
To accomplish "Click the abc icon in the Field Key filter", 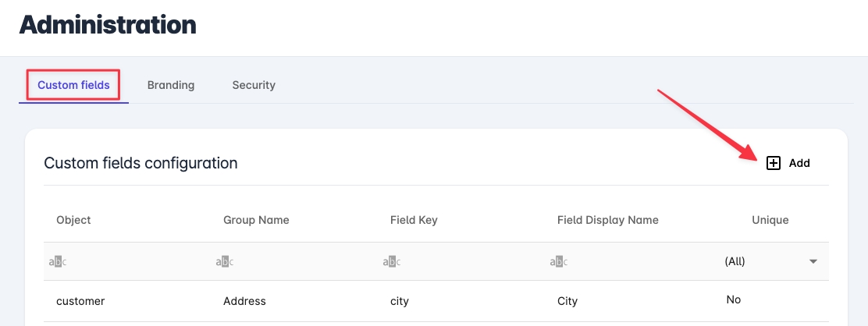I will click(x=392, y=262).
